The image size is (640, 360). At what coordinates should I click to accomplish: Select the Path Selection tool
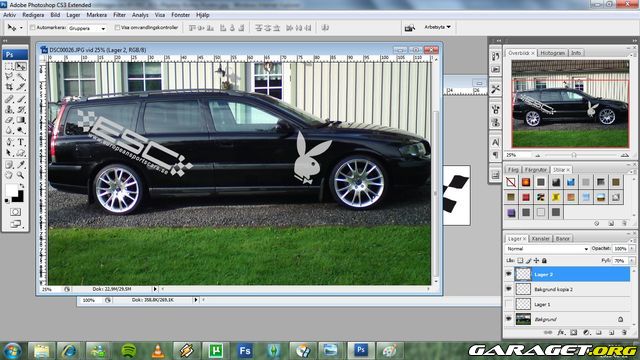click(9, 153)
